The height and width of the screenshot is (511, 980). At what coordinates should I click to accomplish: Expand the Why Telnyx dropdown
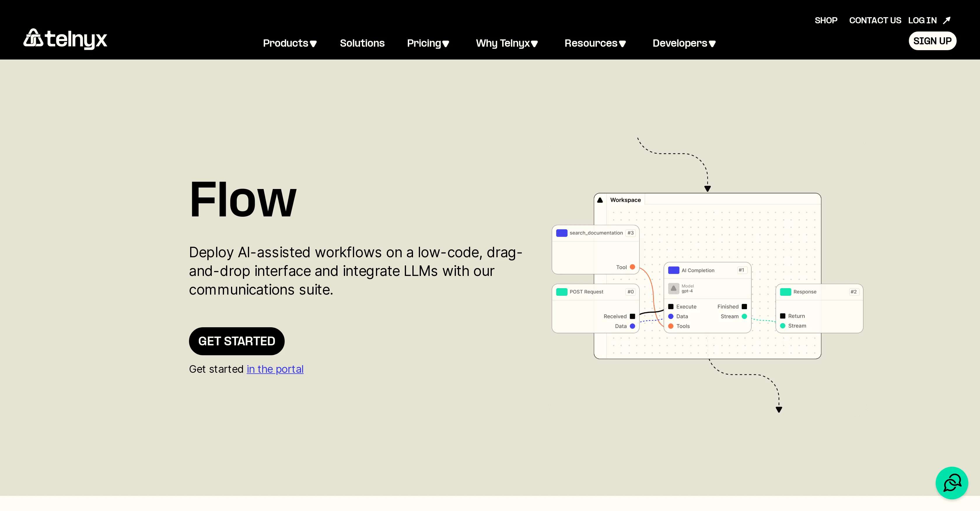(507, 43)
